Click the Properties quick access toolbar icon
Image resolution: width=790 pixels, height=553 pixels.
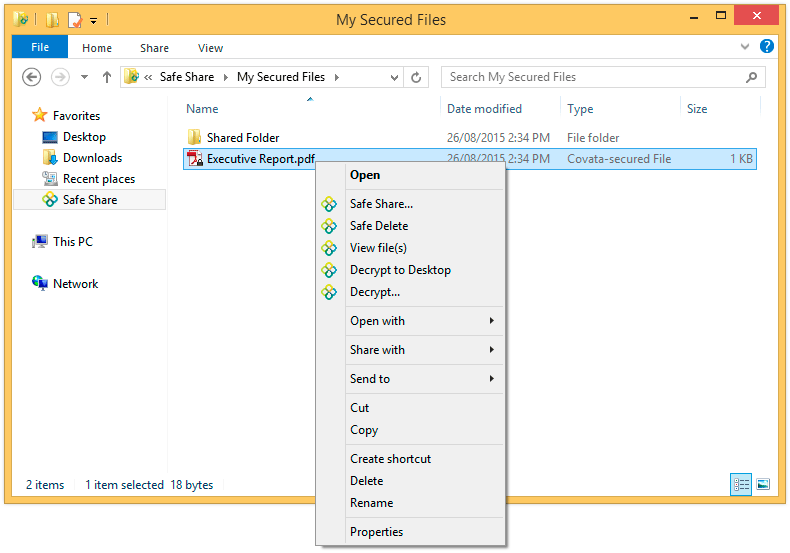click(x=75, y=20)
